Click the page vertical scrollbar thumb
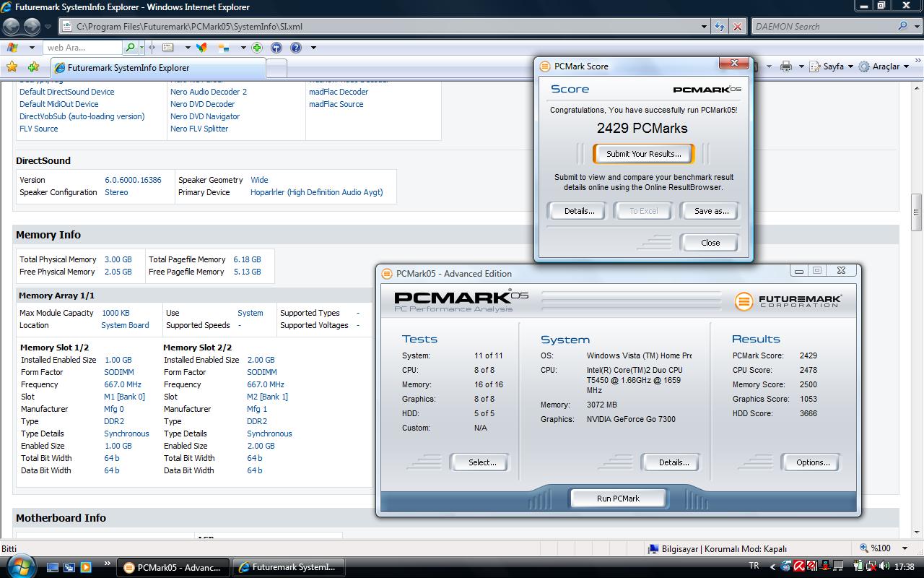Image resolution: width=924 pixels, height=578 pixels. click(917, 212)
